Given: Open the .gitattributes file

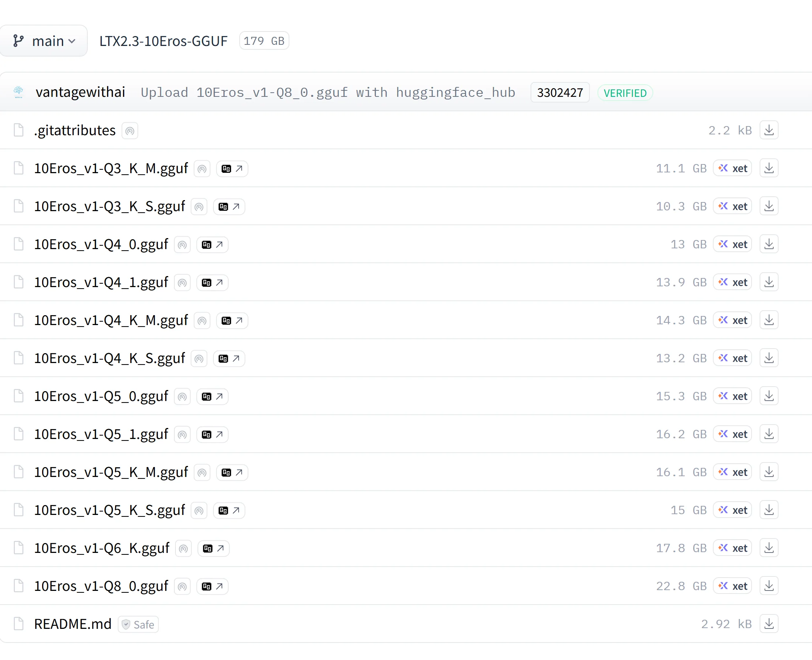Looking at the screenshot, I should (x=75, y=130).
